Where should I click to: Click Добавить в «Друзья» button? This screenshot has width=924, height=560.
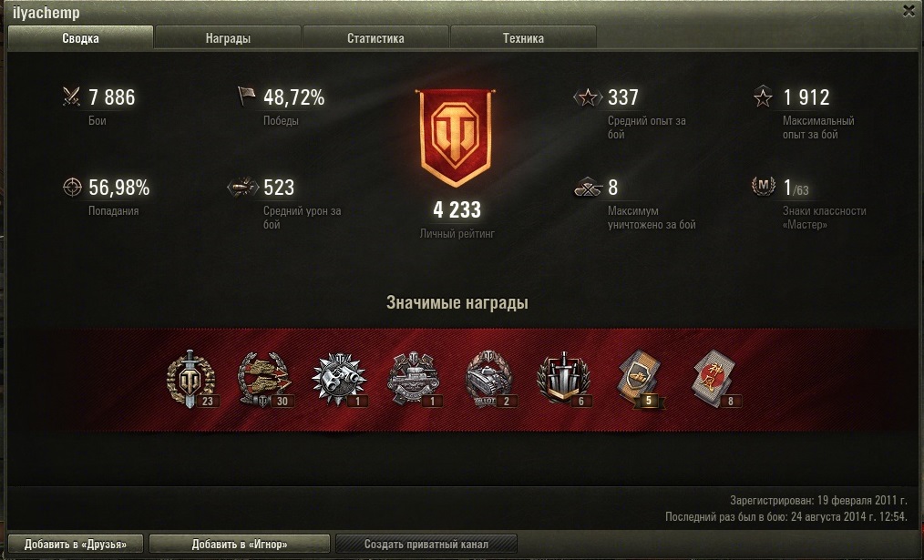point(76,545)
